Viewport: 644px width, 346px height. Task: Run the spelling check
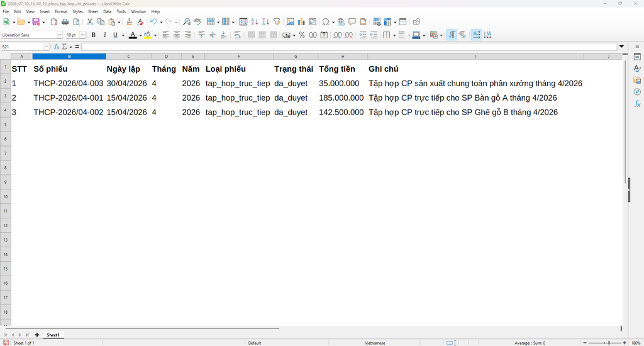coord(197,22)
